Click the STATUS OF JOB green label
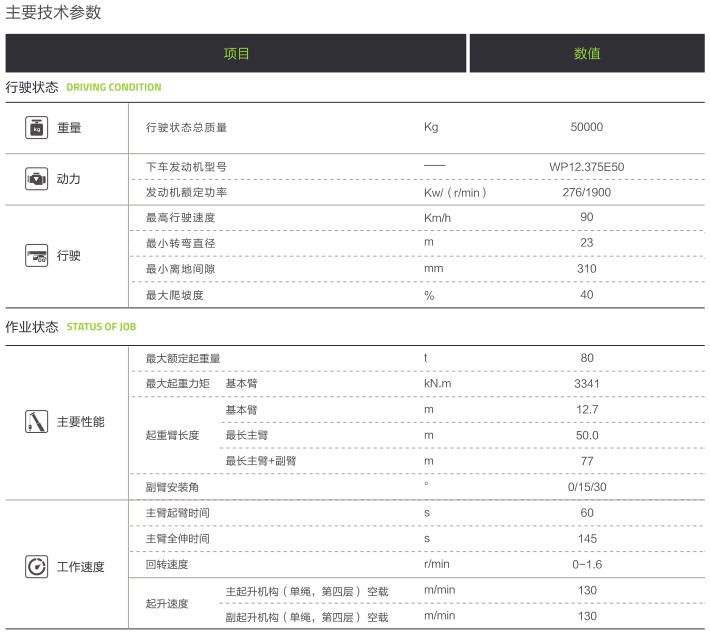Image resolution: width=710 pixels, height=640 pixels. click(x=101, y=327)
